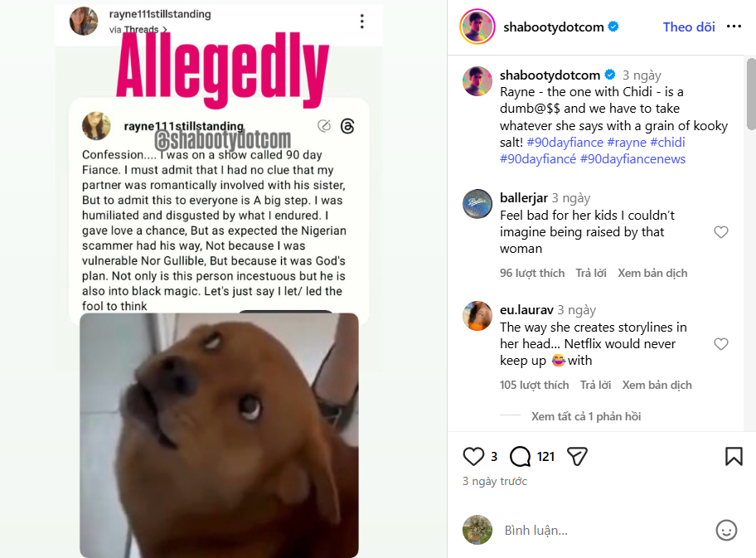Open the #chidi hashtag link

[x=667, y=143]
